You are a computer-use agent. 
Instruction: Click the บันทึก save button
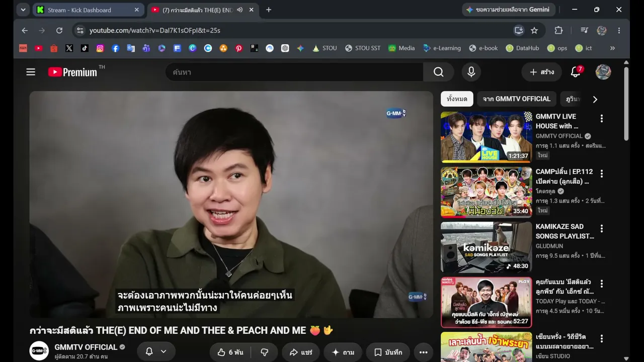(388, 352)
